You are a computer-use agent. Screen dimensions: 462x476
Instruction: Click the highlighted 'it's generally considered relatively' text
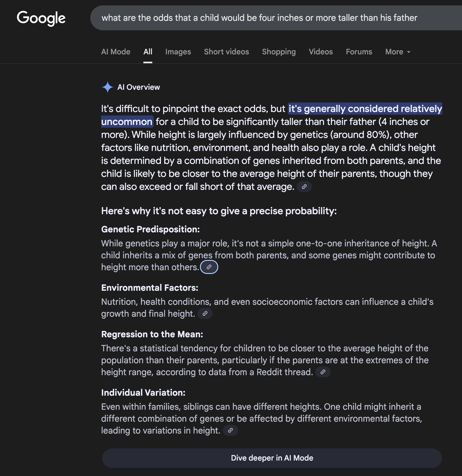click(x=365, y=109)
